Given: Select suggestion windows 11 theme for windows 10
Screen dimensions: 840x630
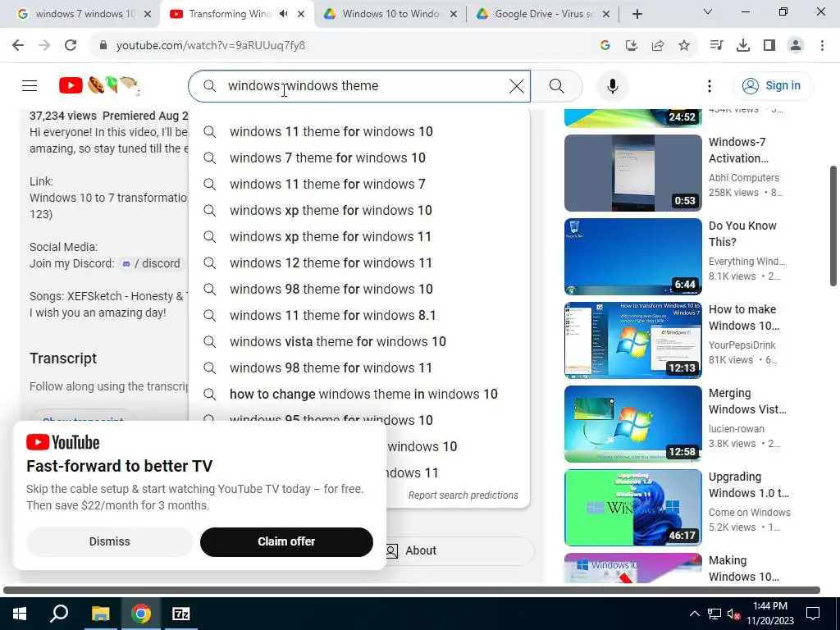Looking at the screenshot, I should point(359,132).
